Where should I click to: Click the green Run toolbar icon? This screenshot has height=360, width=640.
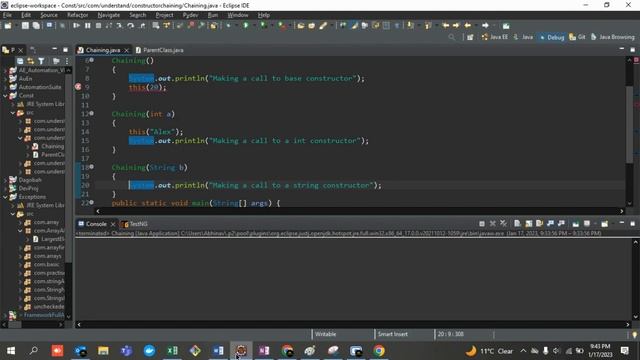coord(246,25)
